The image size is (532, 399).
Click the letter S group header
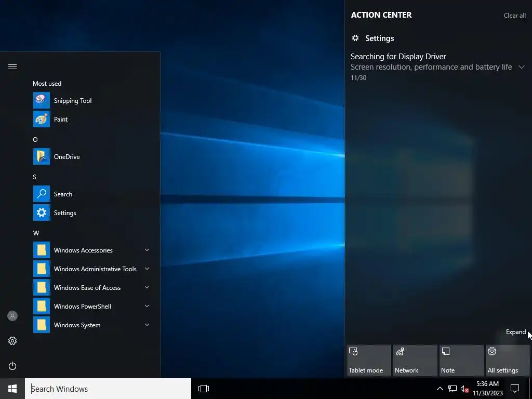coord(34,177)
